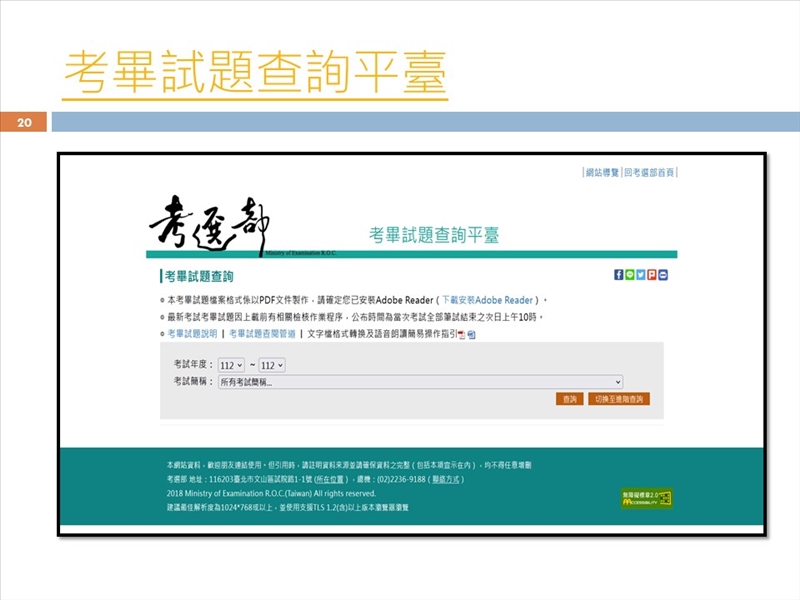Click the 切換至進階查詢 button
The width and height of the screenshot is (800, 600).
pyautogui.click(x=619, y=399)
